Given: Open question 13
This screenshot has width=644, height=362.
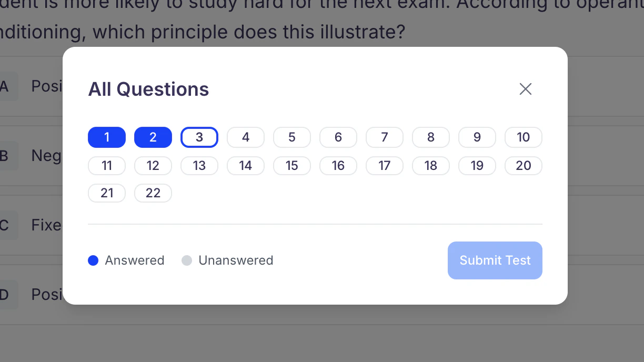Looking at the screenshot, I should tap(199, 166).
